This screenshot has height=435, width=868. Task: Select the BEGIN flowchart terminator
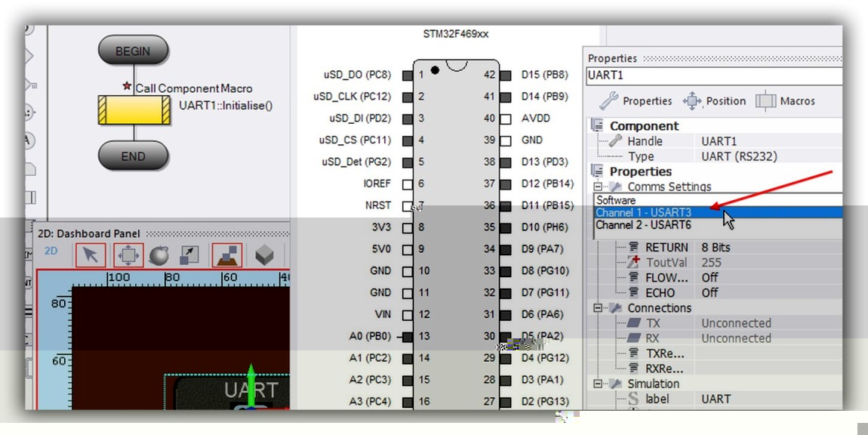133,51
